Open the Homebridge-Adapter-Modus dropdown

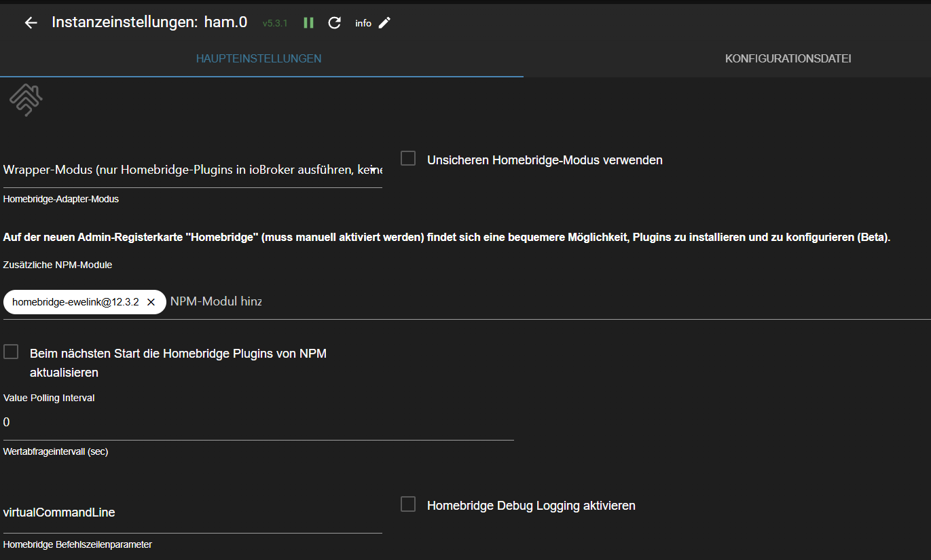click(192, 170)
